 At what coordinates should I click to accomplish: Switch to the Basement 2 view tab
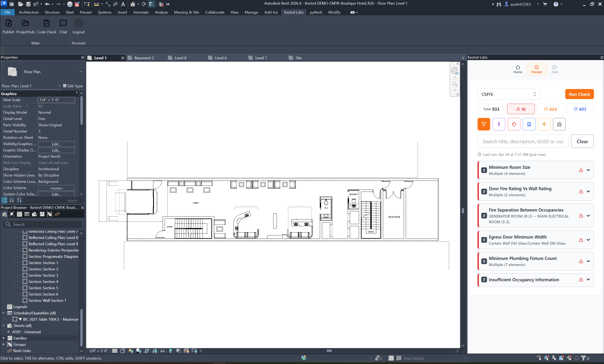(144, 58)
